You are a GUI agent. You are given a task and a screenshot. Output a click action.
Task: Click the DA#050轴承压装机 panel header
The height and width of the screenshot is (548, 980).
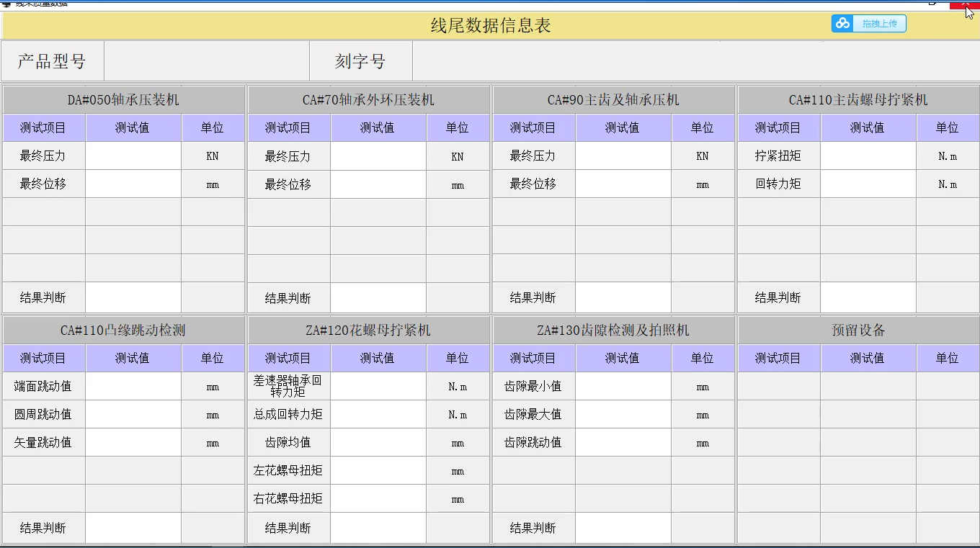click(123, 99)
